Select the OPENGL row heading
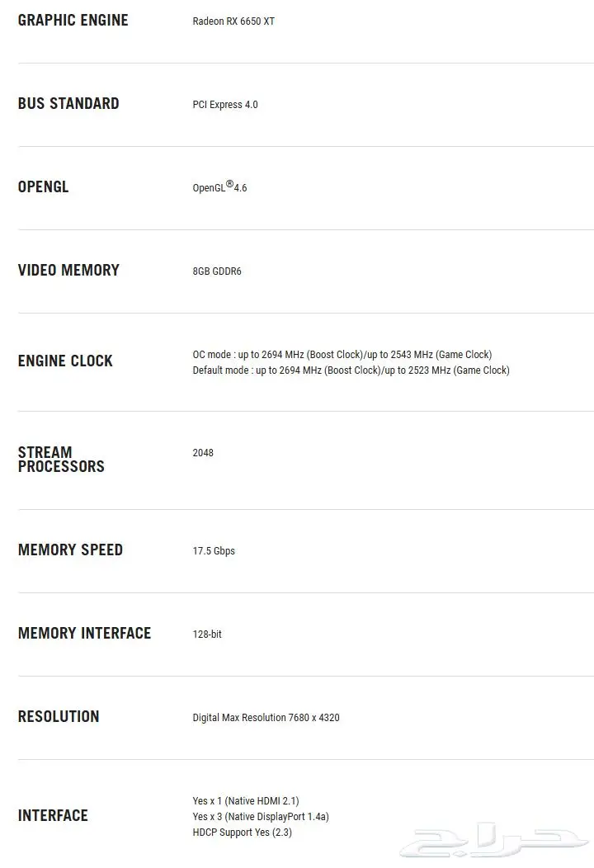 (43, 187)
